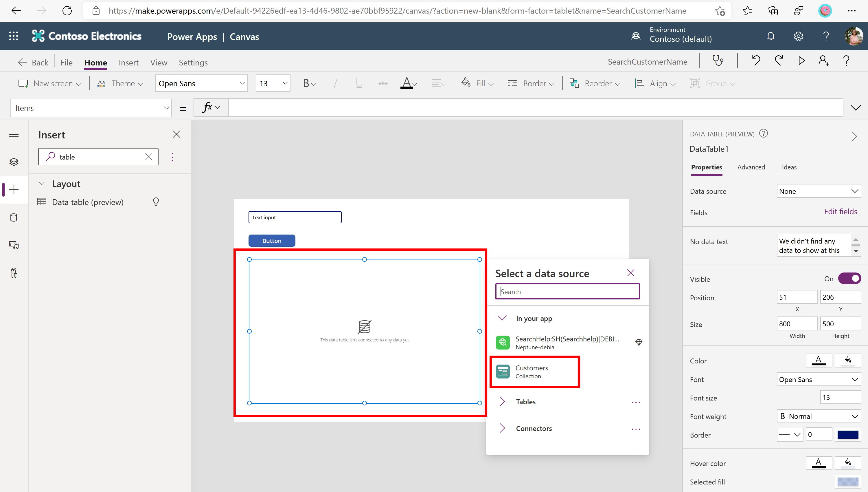Open the Tree view layers icon

click(14, 162)
